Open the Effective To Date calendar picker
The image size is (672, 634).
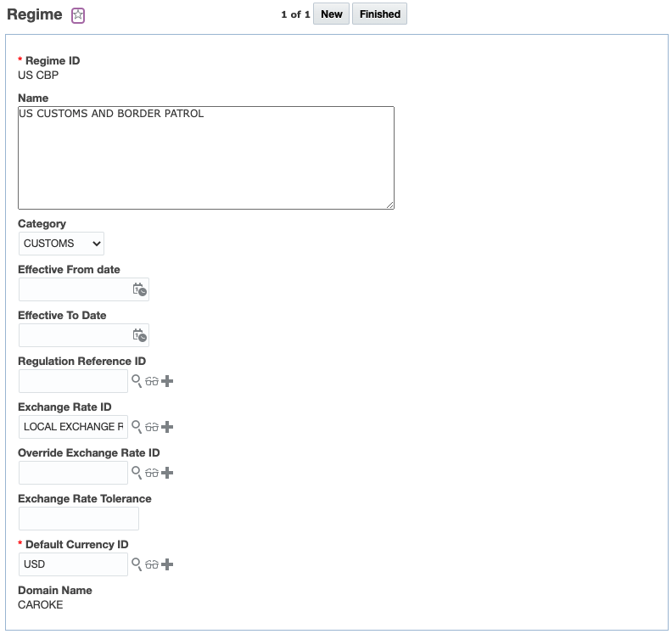point(140,335)
